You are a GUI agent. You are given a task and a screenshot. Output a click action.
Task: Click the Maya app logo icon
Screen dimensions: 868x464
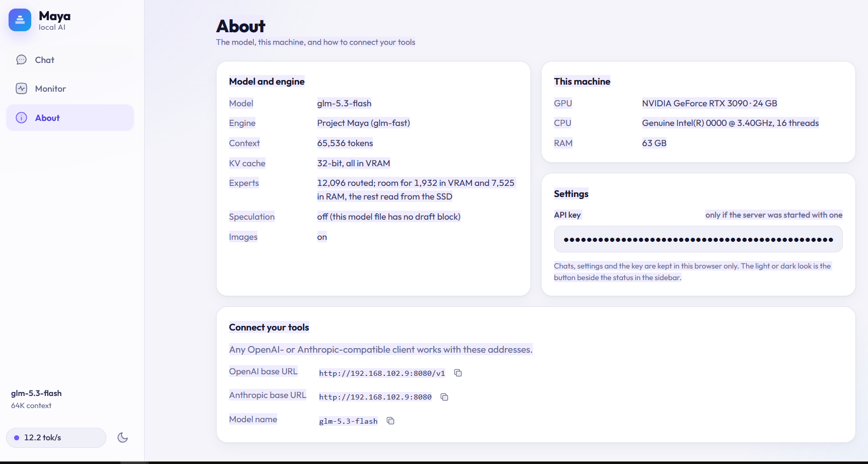click(20, 20)
